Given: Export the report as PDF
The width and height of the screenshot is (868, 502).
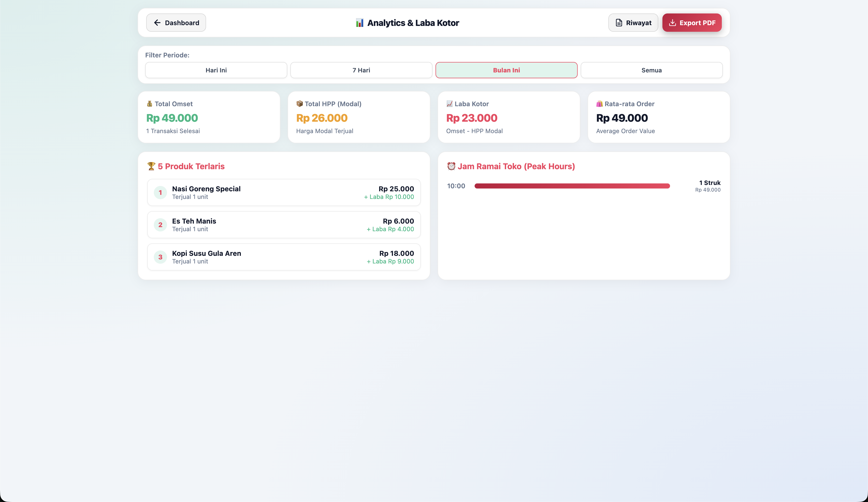Looking at the screenshot, I should click(x=692, y=23).
